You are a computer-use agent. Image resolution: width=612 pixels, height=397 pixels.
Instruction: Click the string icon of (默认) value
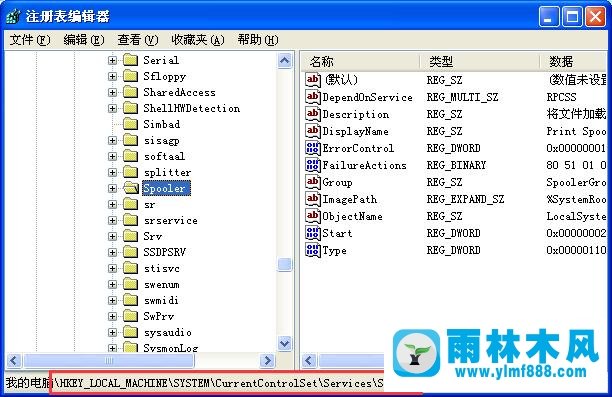(313, 80)
